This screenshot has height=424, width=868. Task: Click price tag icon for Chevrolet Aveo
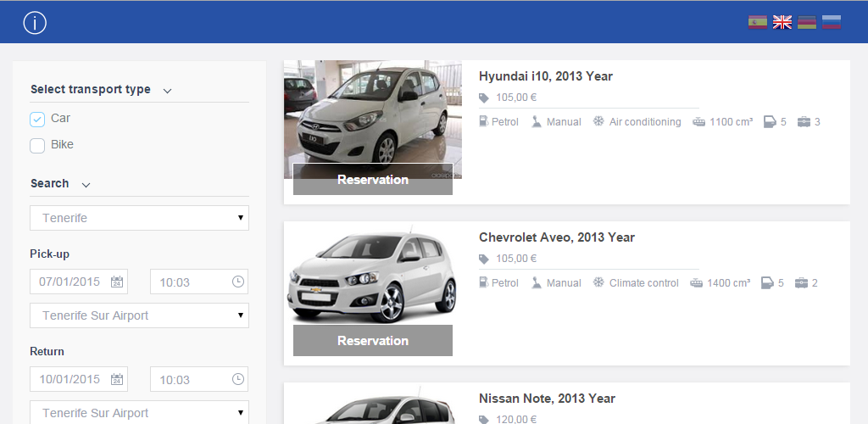(484, 259)
